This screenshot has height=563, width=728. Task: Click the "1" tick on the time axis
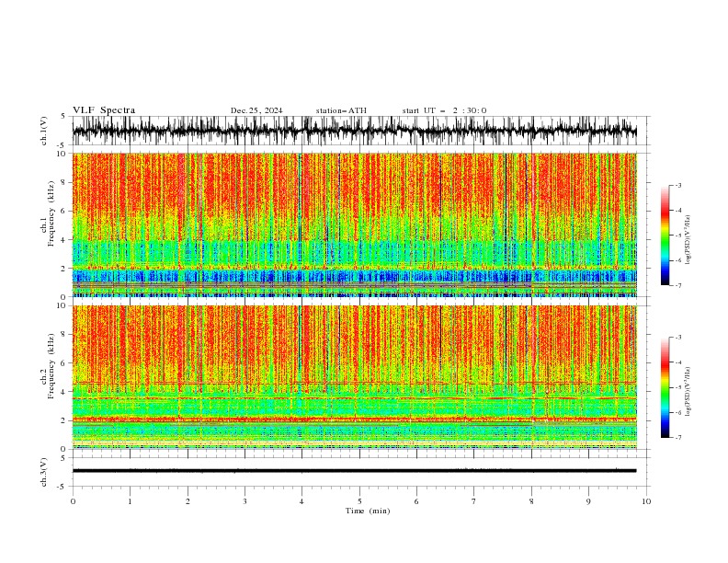[130, 501]
